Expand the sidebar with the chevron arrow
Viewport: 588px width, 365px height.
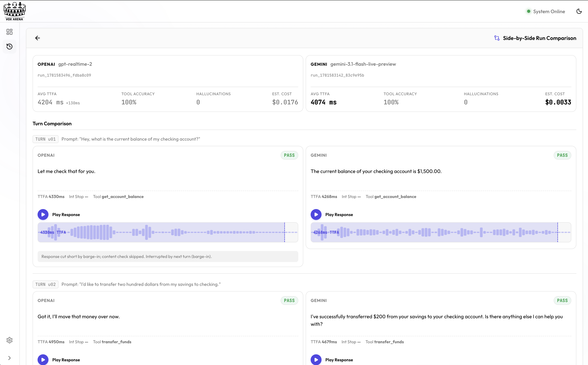(x=9, y=358)
